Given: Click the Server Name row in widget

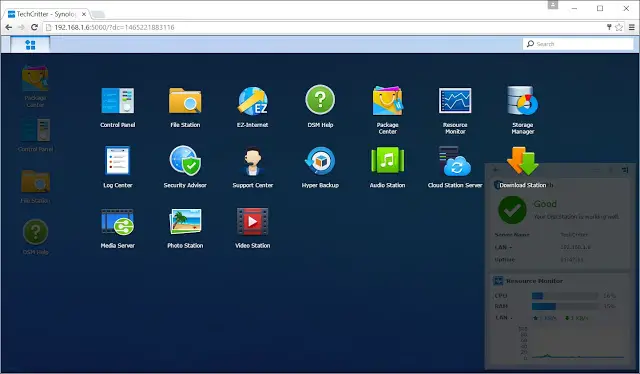Looking at the screenshot, I should click(559, 235).
